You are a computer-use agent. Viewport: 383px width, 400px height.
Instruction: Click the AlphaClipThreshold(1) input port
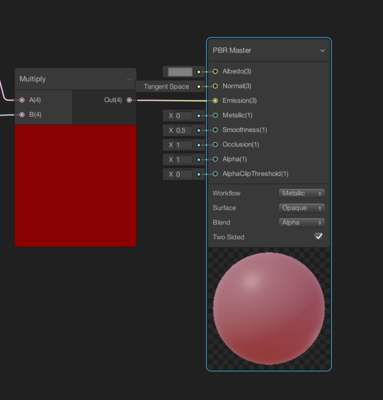coord(215,174)
